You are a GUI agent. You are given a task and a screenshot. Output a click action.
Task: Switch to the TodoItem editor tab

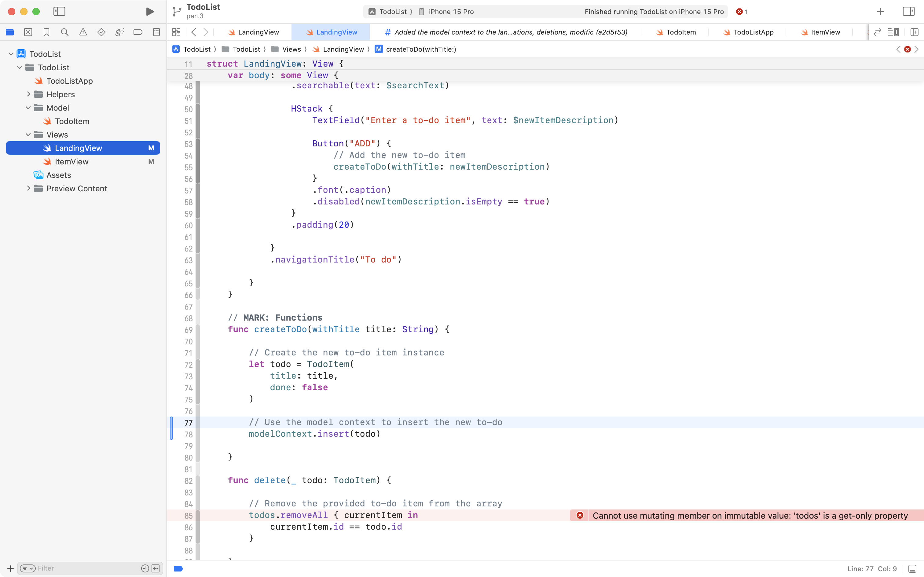tap(681, 32)
